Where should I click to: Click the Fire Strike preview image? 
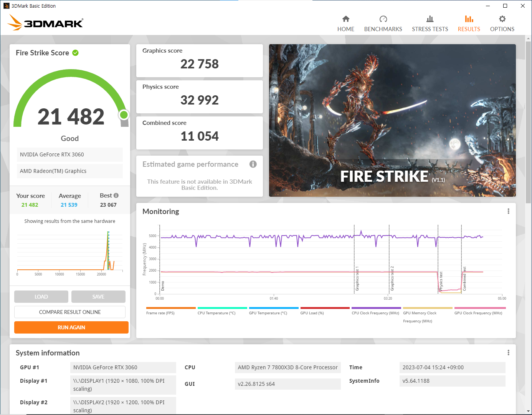(392, 120)
